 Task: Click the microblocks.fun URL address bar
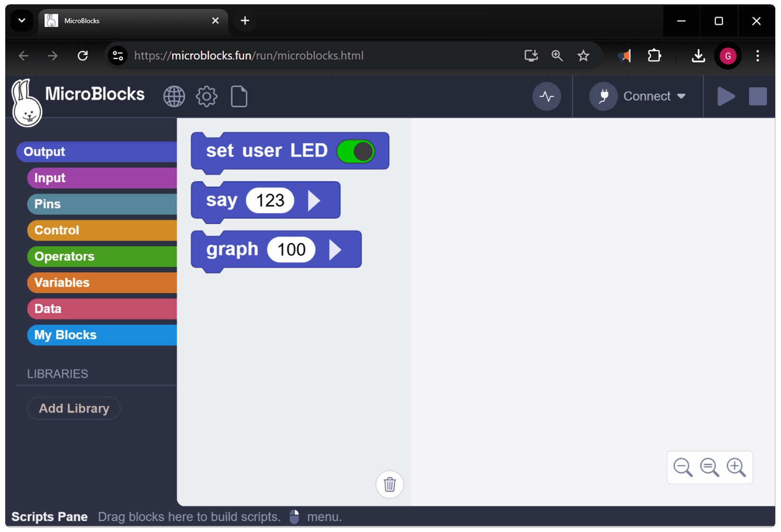(248, 56)
